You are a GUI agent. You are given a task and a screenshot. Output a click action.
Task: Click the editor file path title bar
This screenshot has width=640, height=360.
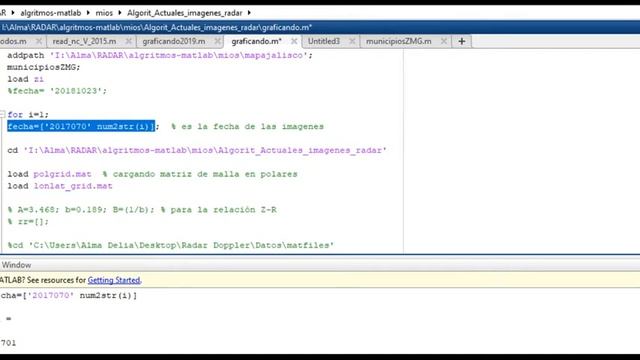[x=320, y=27]
